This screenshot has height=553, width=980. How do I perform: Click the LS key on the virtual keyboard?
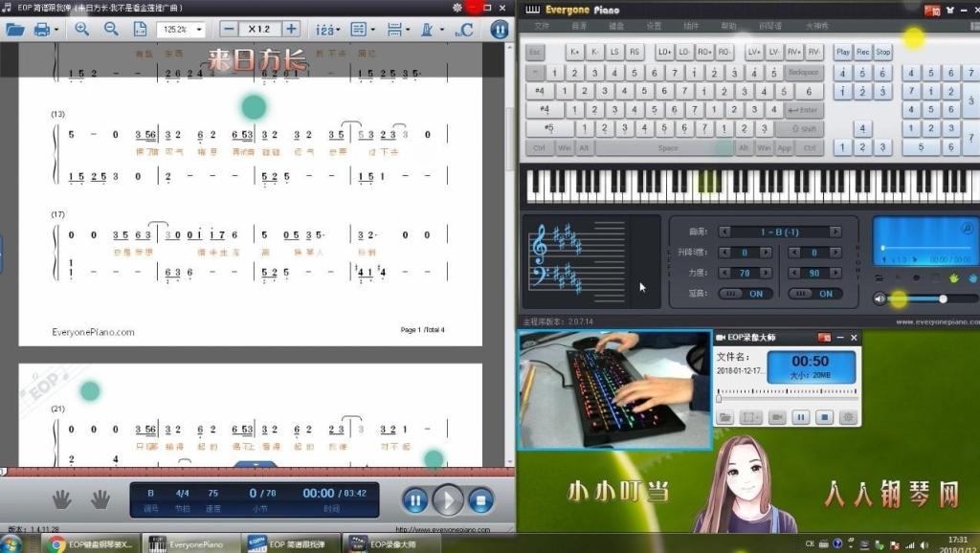[614, 52]
